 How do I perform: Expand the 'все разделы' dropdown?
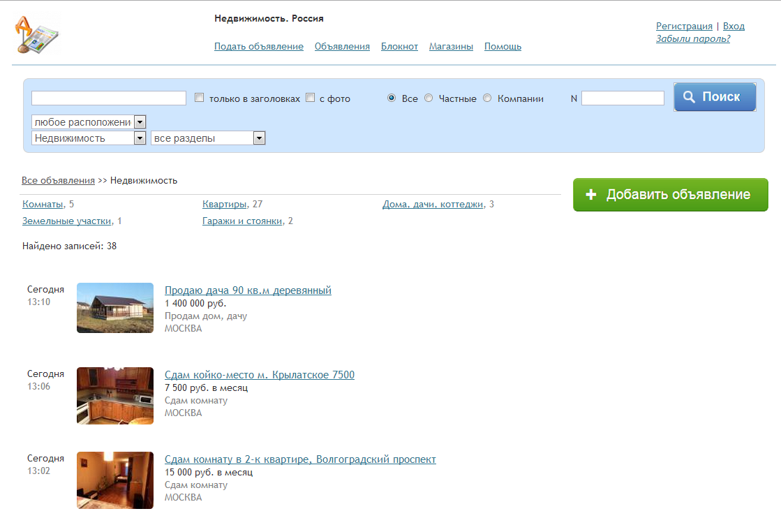(x=259, y=138)
